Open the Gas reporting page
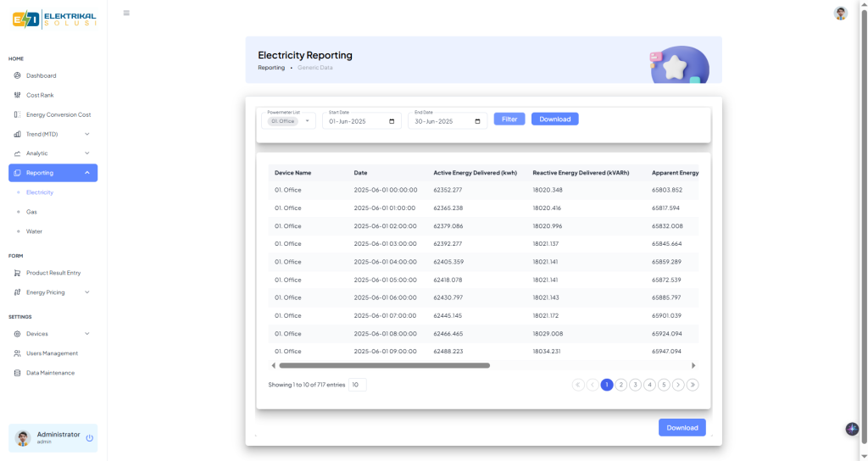Viewport: 868px width, 461px height. pyautogui.click(x=31, y=212)
